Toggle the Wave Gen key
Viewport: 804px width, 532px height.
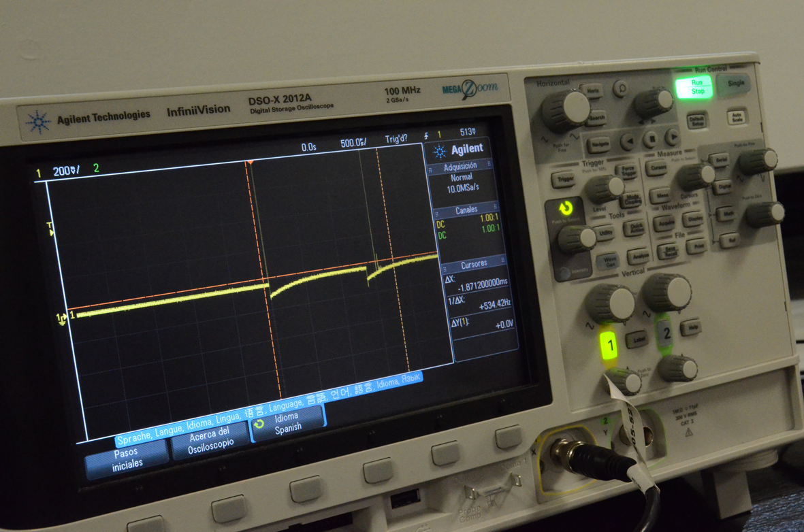[609, 262]
